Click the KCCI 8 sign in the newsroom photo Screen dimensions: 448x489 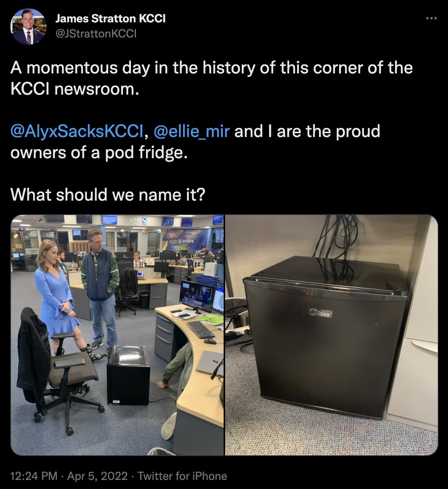(x=136, y=220)
